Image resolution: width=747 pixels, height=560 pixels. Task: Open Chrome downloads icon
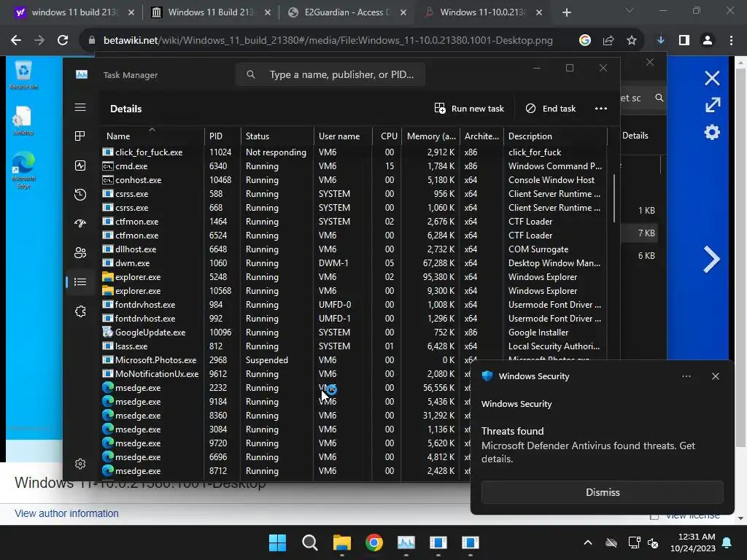pos(661,41)
